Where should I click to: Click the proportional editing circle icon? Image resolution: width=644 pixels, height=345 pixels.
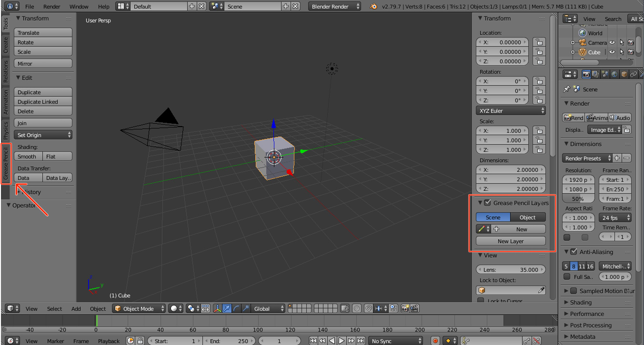pyautogui.click(x=357, y=308)
